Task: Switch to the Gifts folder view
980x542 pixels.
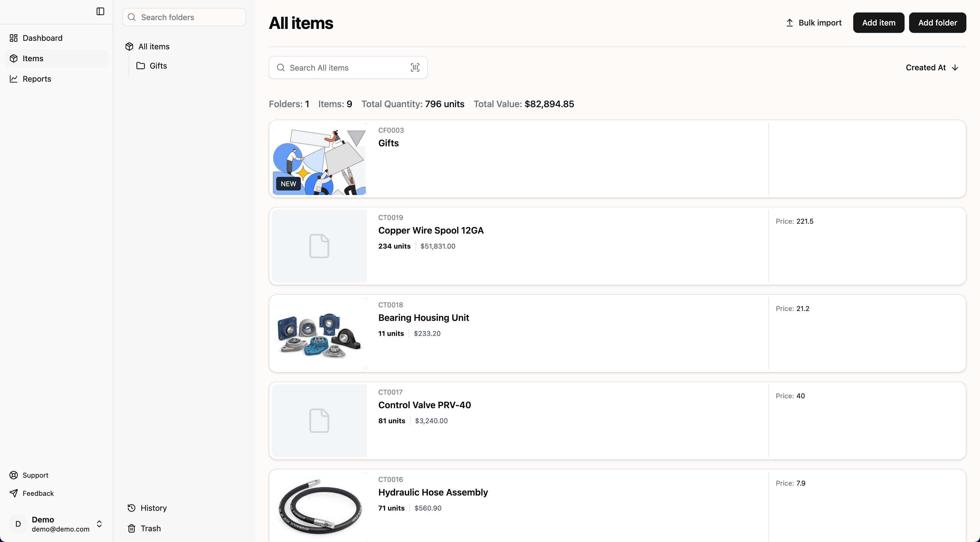Action: [157, 65]
